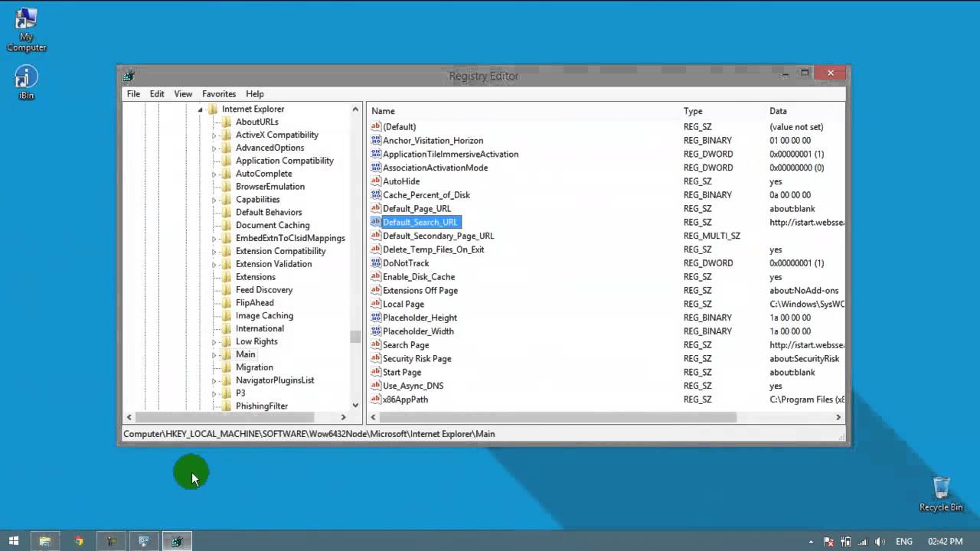
Task: Select the Default_Page_URL value
Action: [x=416, y=209]
